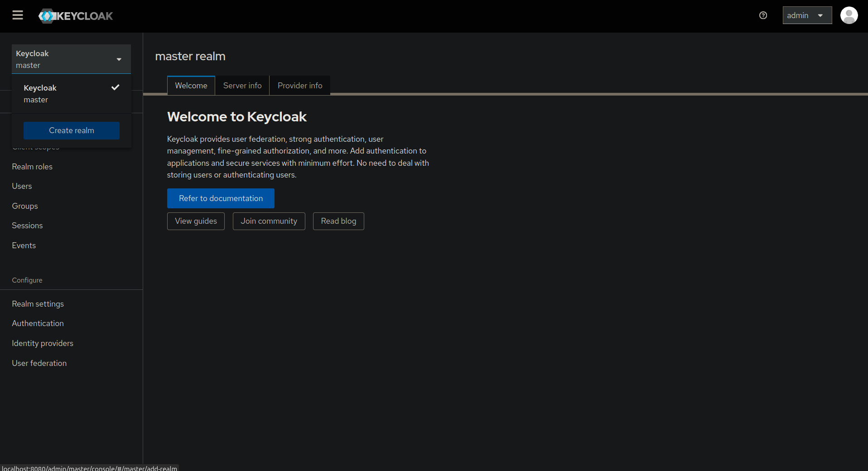This screenshot has width=868, height=471.
Task: Switch to the Server info tab
Action: [x=242, y=86]
